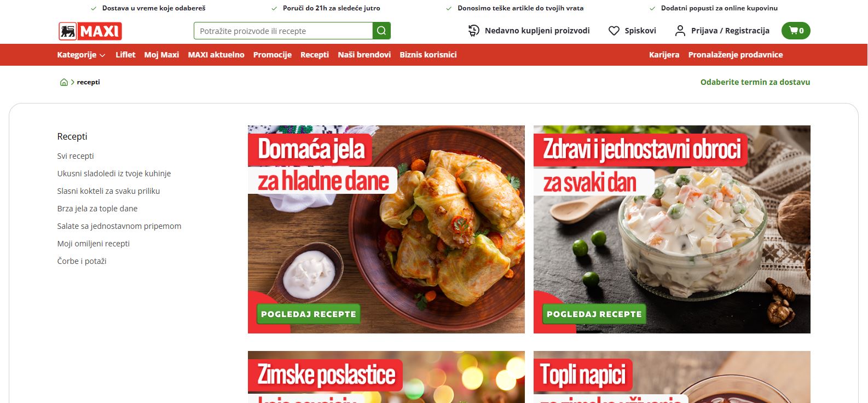
Task: Click Pogledaj recepte on Domaća jela banner
Action: coord(309,314)
